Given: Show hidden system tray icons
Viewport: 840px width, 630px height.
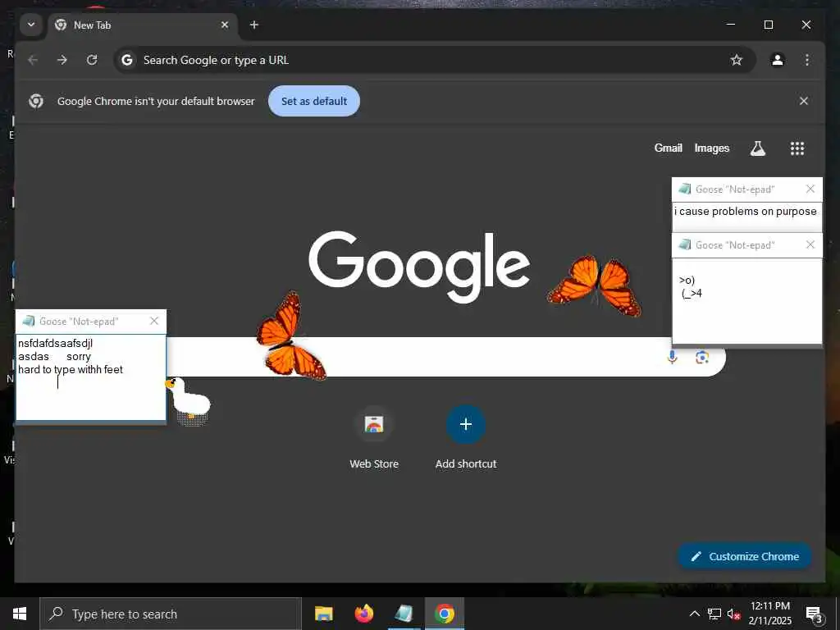Looking at the screenshot, I should pyautogui.click(x=694, y=614).
